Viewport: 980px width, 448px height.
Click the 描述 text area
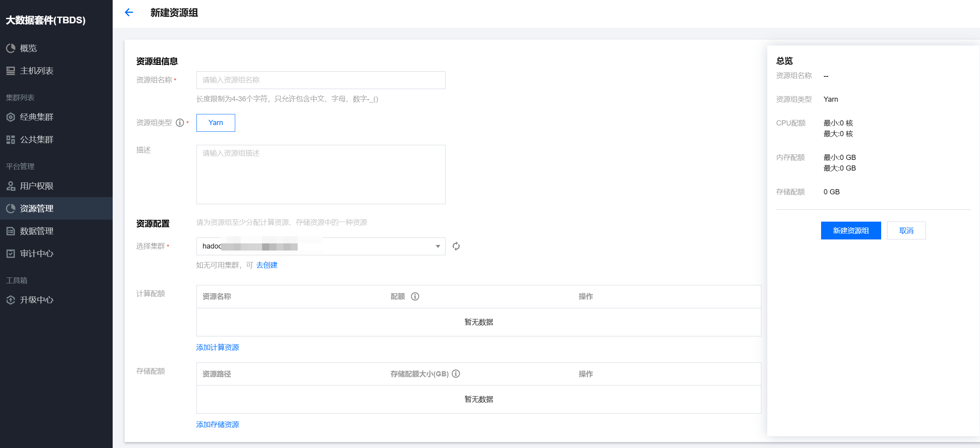tap(320, 174)
